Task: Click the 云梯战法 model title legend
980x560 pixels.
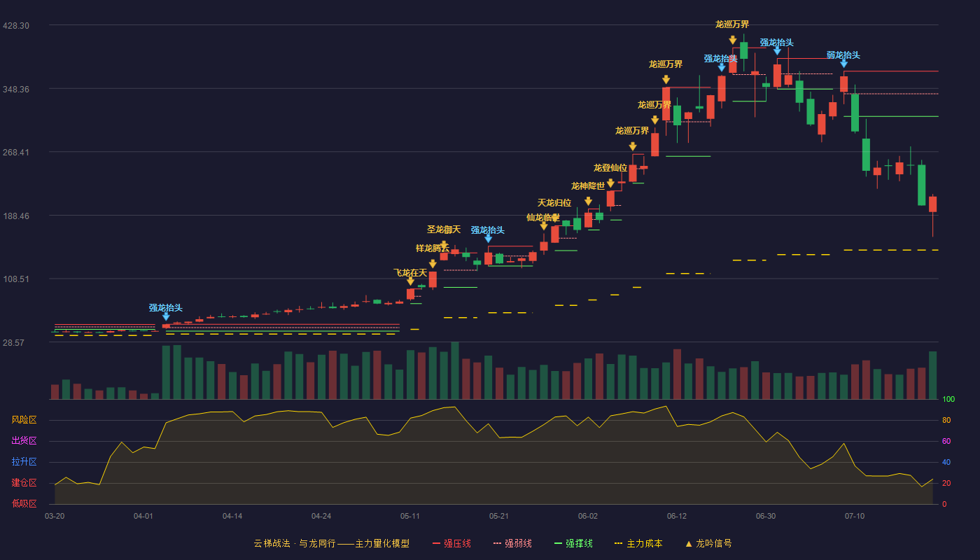Action: pyautogui.click(x=332, y=543)
